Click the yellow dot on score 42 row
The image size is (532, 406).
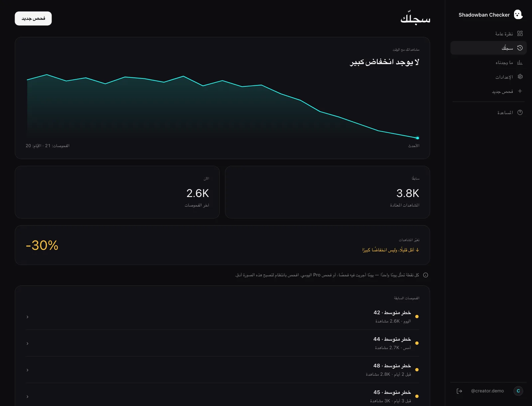[x=417, y=317]
